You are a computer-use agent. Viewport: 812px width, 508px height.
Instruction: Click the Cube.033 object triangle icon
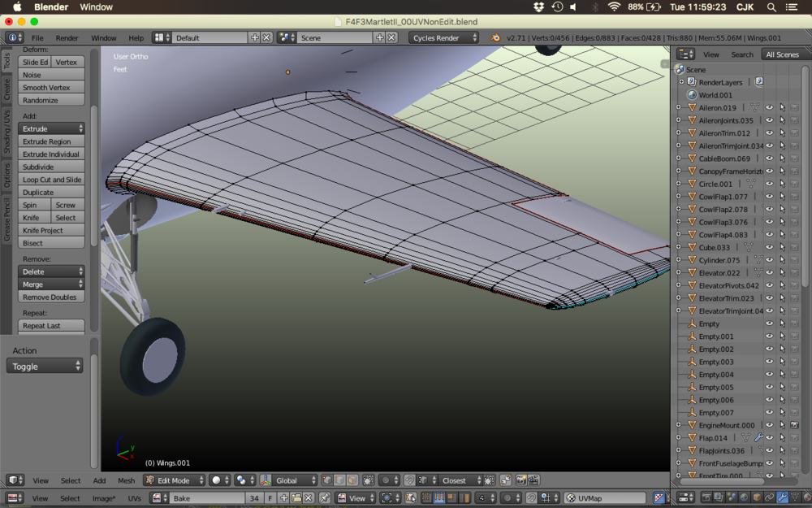pos(692,247)
